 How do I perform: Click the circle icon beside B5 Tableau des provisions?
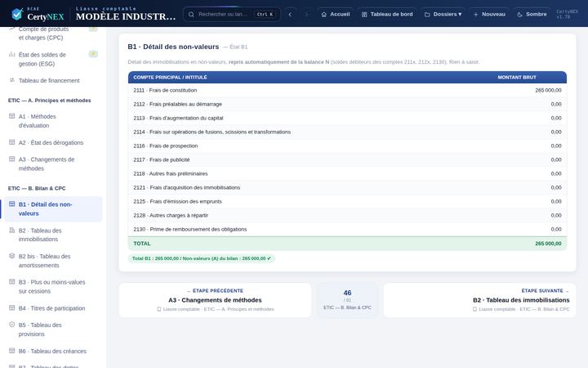click(x=12, y=325)
